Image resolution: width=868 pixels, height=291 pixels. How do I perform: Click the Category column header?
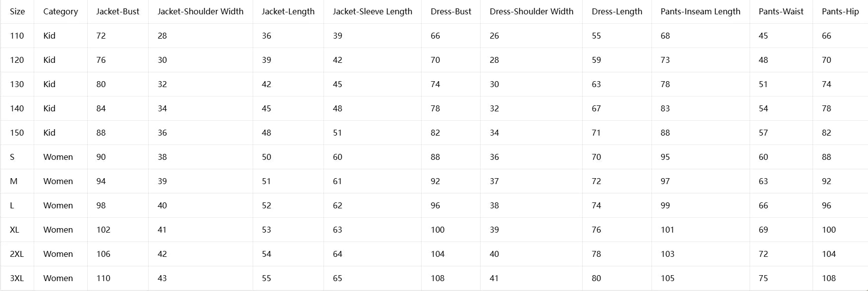(x=60, y=11)
